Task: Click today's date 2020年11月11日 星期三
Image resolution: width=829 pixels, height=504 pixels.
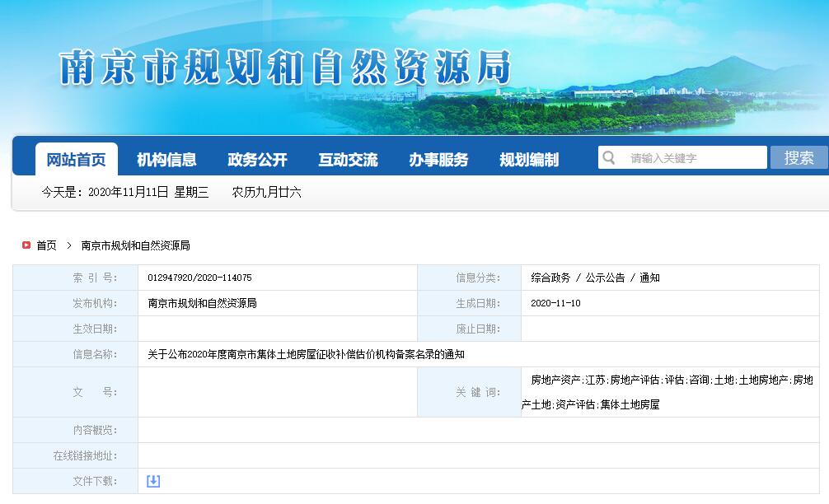Action: 125,192
